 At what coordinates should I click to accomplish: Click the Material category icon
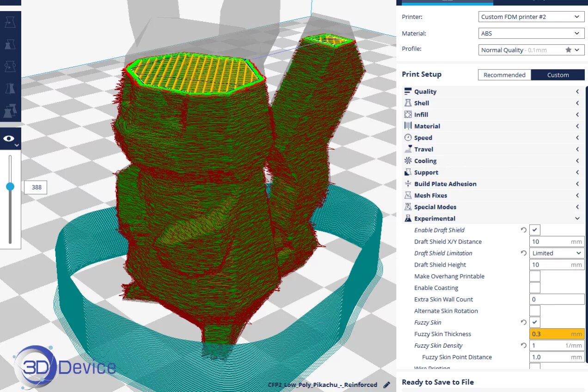408,126
